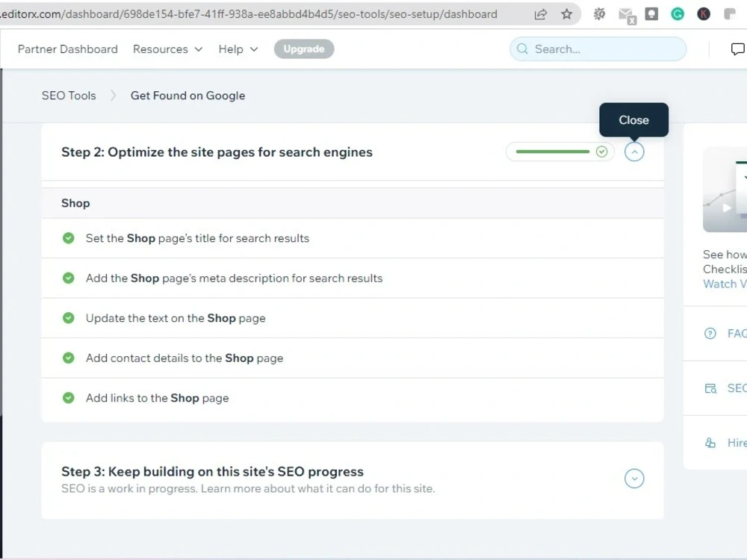Open the chat messages icon in header
Screen dimensions: 747x560
pos(737,49)
